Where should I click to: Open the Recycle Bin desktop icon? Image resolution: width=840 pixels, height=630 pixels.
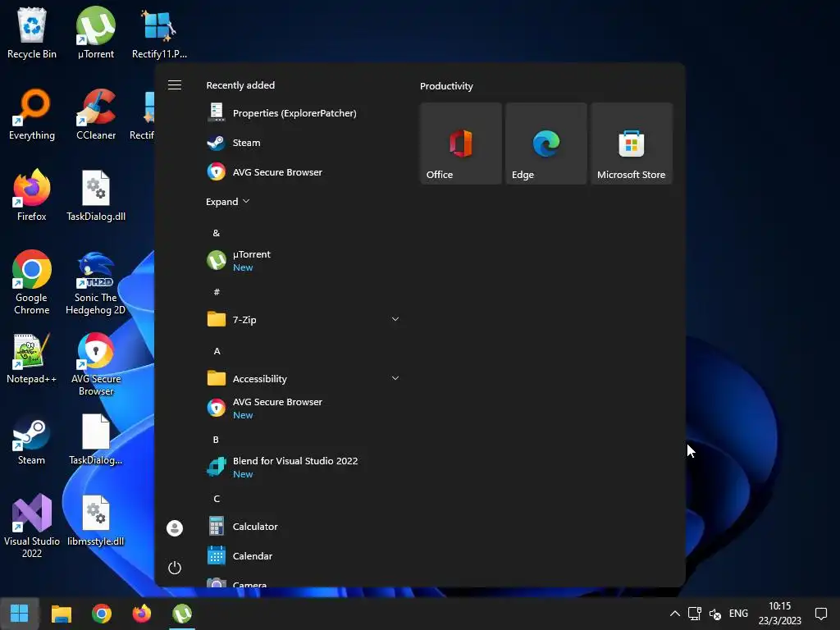32,33
